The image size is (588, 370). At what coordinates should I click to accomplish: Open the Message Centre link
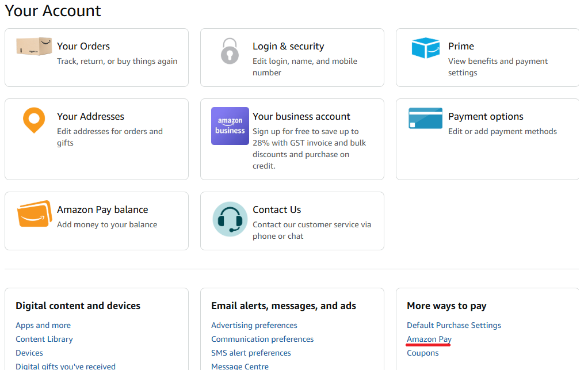point(240,366)
